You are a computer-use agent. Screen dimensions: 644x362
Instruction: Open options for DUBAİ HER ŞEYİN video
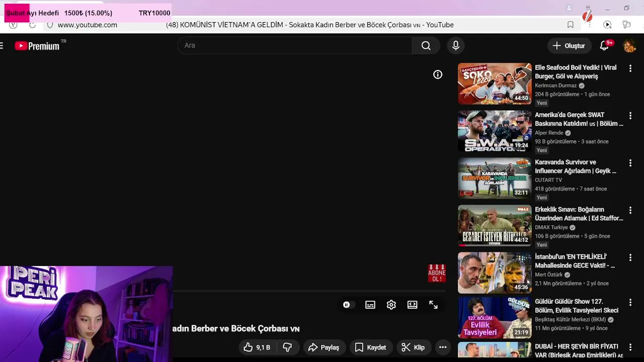click(630, 347)
